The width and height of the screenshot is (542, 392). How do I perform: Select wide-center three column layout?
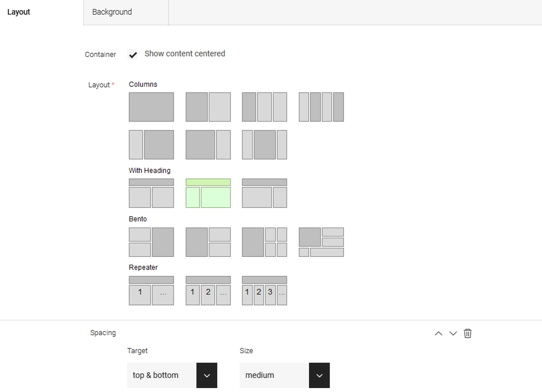[x=264, y=145]
